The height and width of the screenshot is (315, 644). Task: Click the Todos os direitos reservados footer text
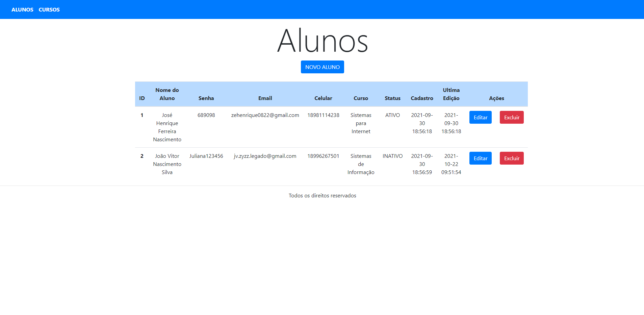(322, 195)
